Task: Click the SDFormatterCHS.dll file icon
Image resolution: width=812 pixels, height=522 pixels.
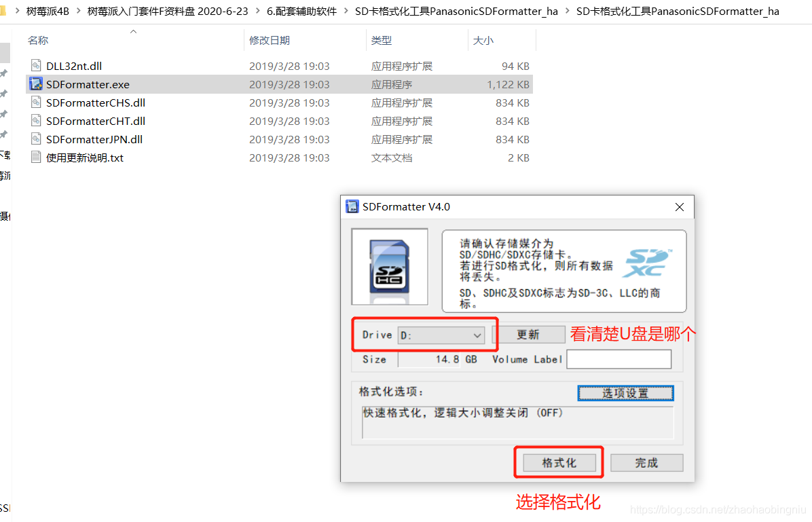Action: [x=36, y=102]
